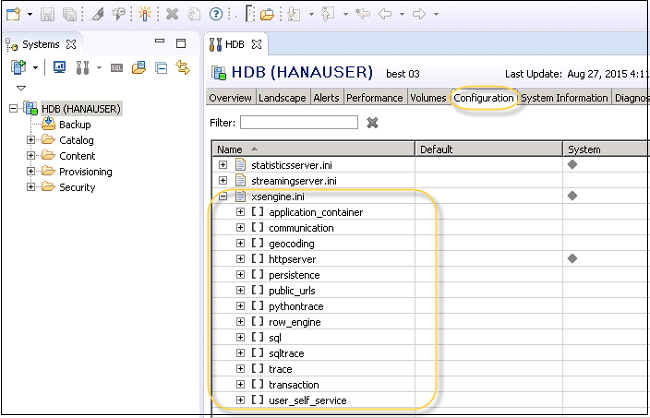Screen dimensions: 650x418
Task: Open dropdown next to Add System icon
Action: coord(35,67)
